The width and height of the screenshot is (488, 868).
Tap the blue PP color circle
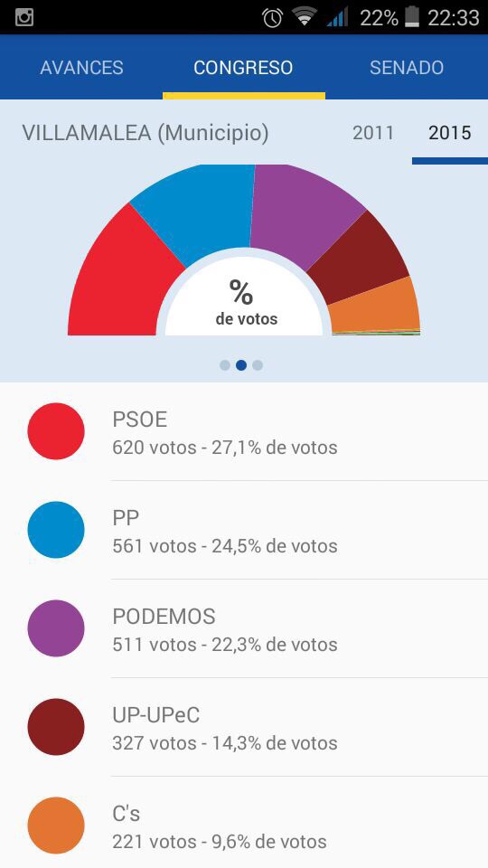click(56, 530)
